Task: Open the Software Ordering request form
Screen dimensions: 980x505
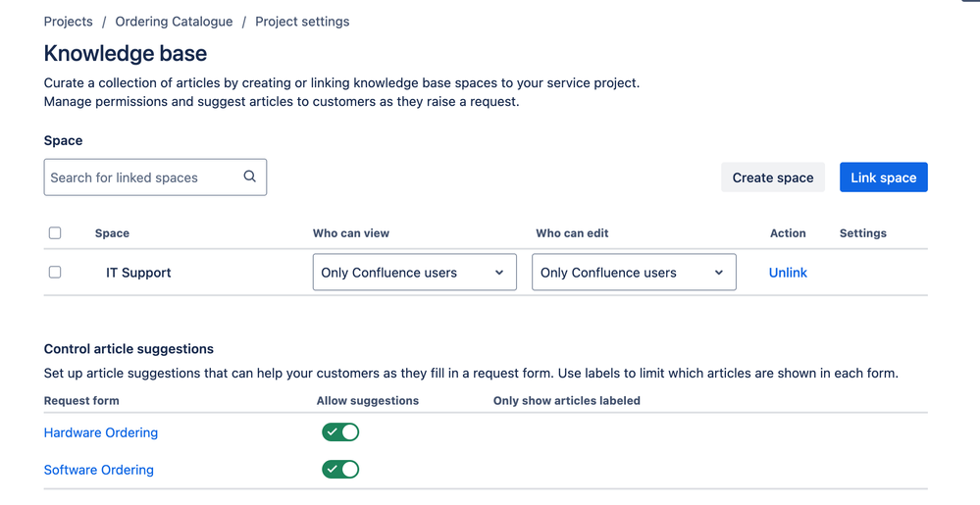Action: point(99,470)
